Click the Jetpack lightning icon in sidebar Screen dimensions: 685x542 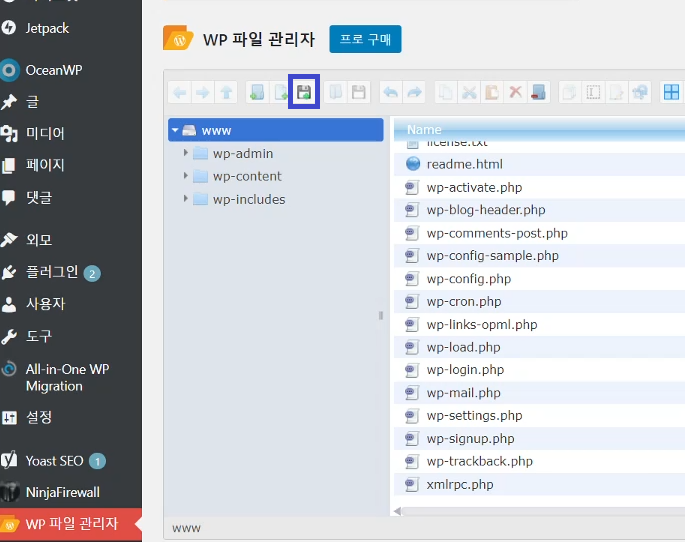[x=8, y=28]
